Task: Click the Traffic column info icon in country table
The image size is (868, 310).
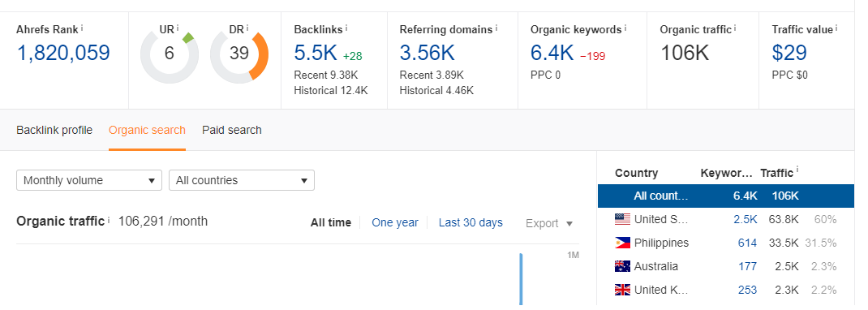Action: click(x=797, y=170)
